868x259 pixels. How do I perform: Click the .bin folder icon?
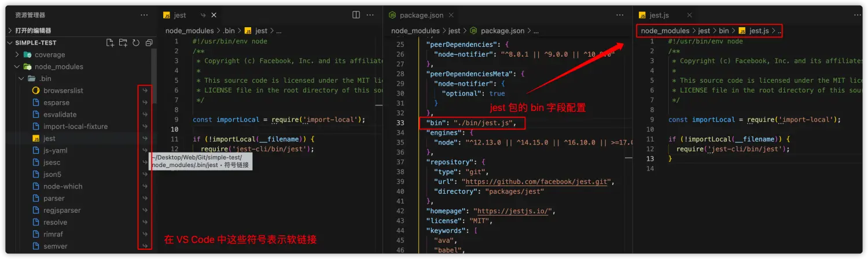pos(31,79)
